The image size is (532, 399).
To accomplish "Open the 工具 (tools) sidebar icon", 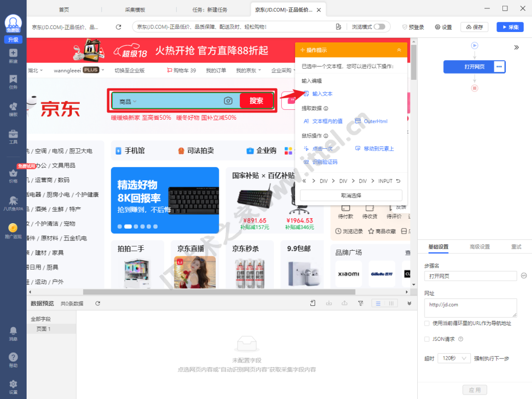I will coord(13,136).
